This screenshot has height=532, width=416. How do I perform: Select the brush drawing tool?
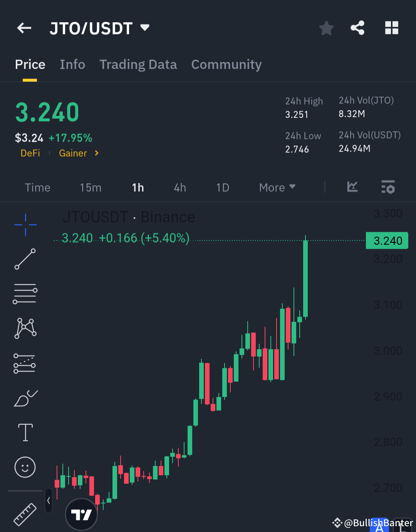[25, 398]
